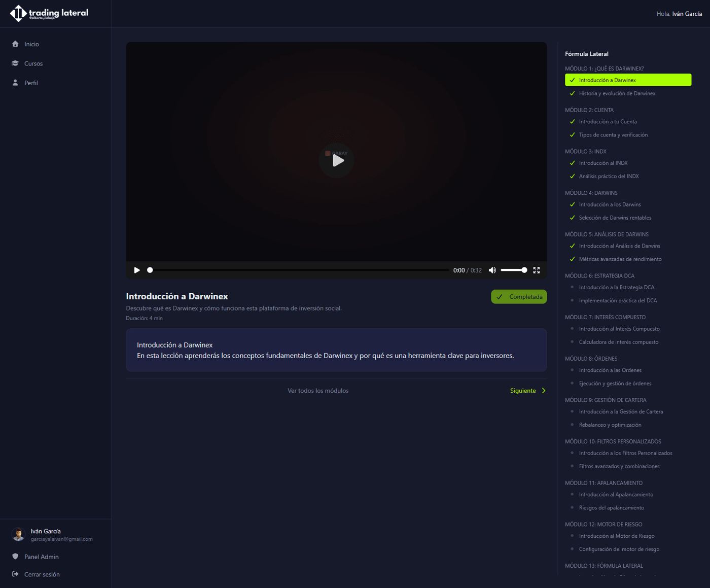This screenshot has height=588, width=710.
Task: Click the Duración: 4 min text
Action: coord(145,318)
